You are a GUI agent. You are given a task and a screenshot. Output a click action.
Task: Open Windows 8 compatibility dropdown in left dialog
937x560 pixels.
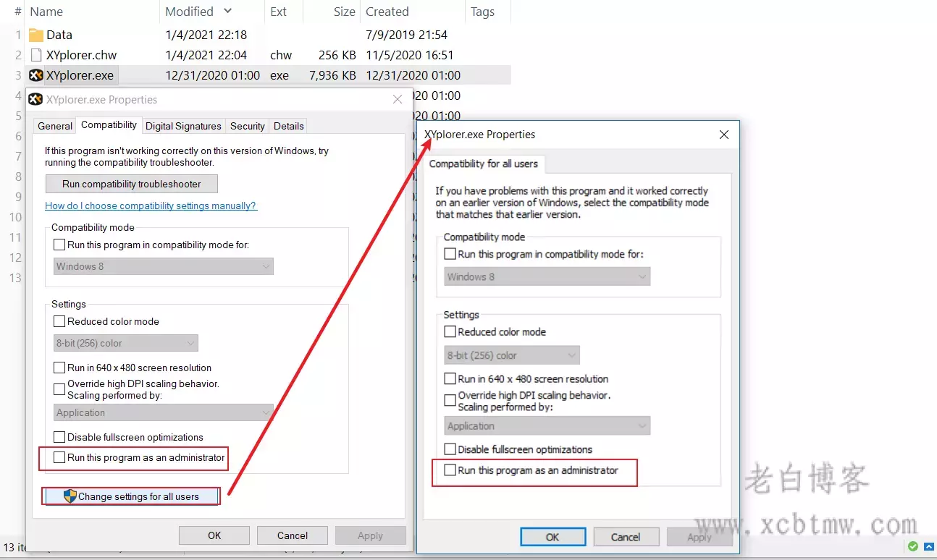(x=164, y=266)
